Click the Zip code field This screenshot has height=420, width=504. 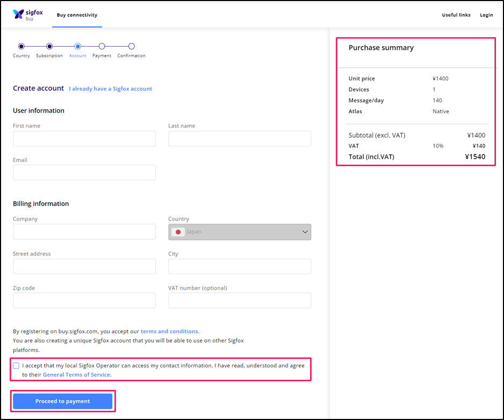coord(84,300)
